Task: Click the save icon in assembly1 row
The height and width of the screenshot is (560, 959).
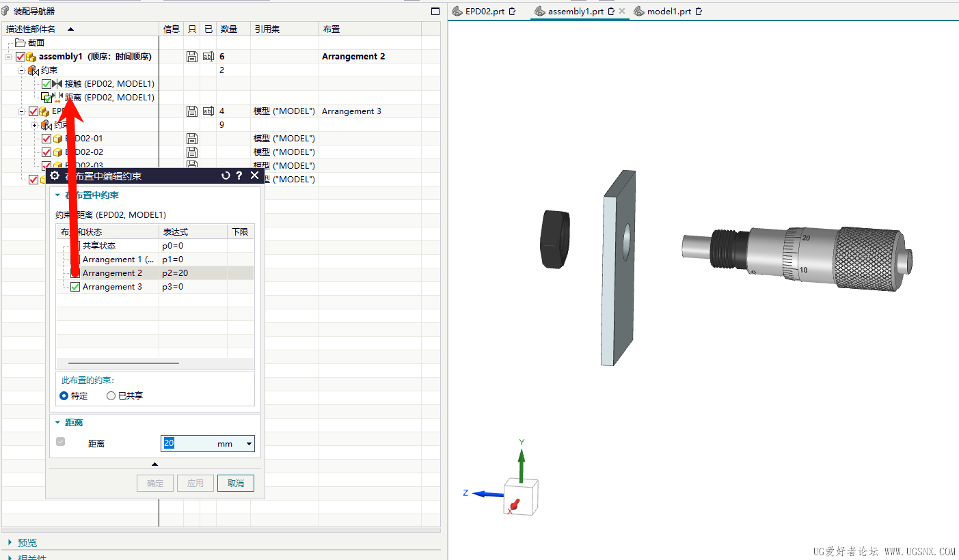Action: 192,57
